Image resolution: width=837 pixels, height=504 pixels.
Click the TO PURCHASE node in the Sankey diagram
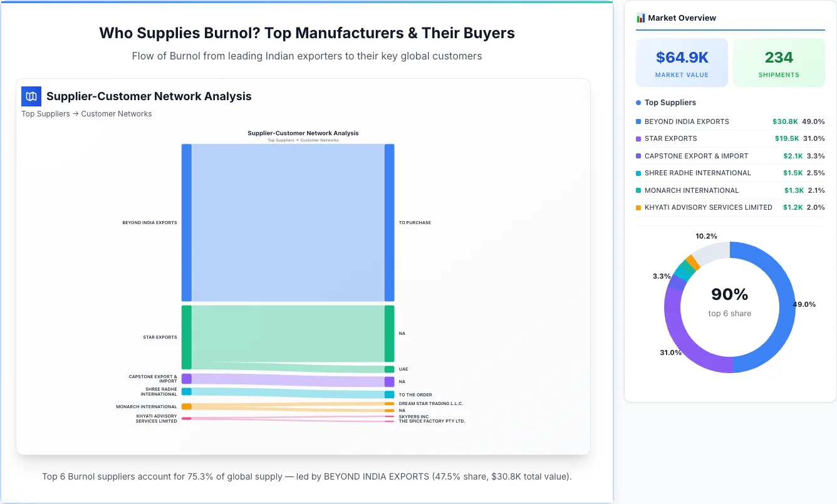click(390, 222)
